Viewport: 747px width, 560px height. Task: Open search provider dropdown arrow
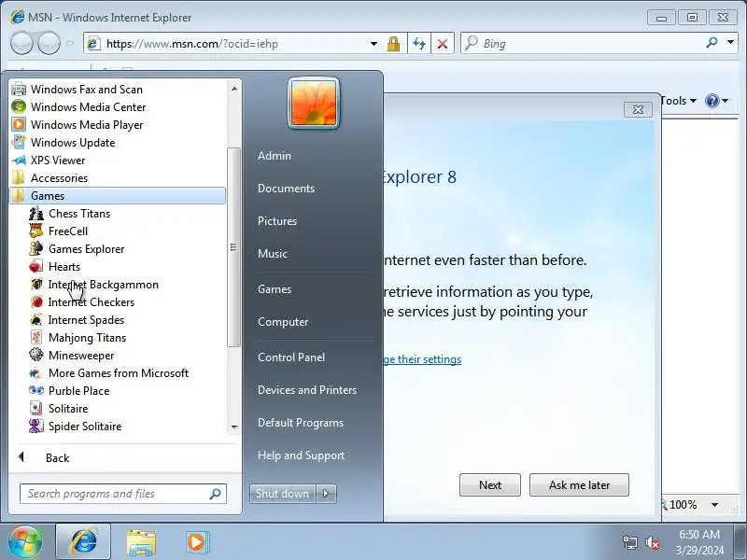pyautogui.click(x=730, y=43)
